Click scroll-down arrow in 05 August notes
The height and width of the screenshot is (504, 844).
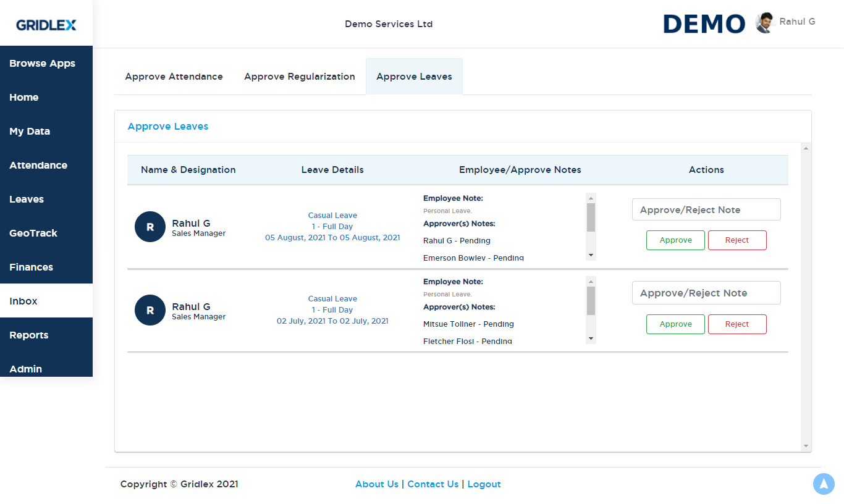(591, 255)
